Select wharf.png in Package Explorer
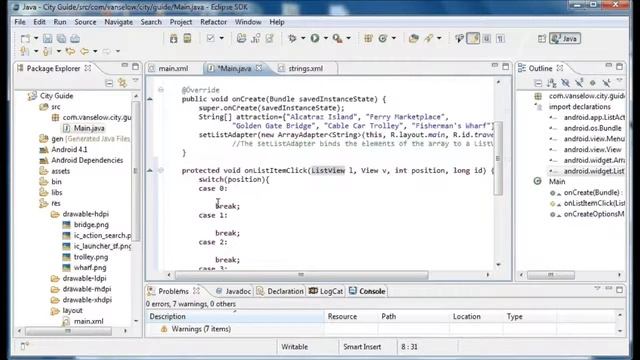 click(90, 268)
